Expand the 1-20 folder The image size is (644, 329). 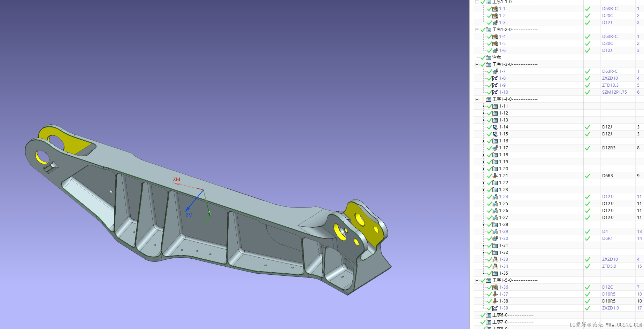(483, 169)
